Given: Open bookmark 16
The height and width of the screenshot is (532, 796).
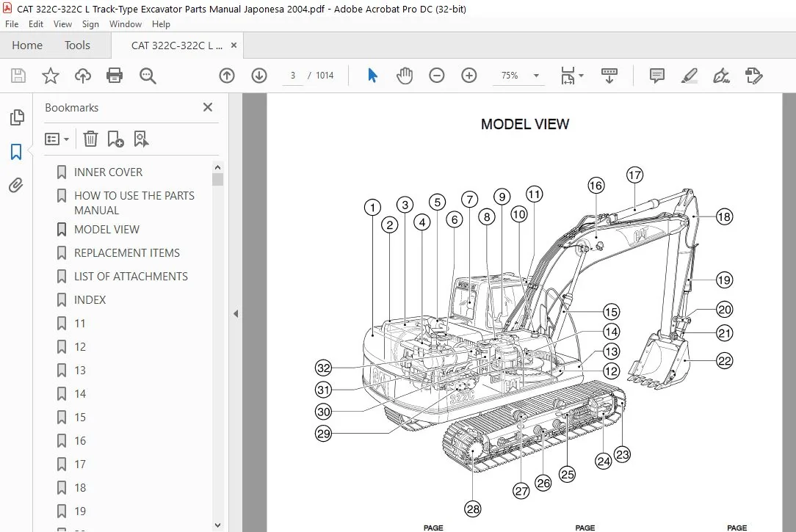Looking at the screenshot, I should click(x=80, y=441).
